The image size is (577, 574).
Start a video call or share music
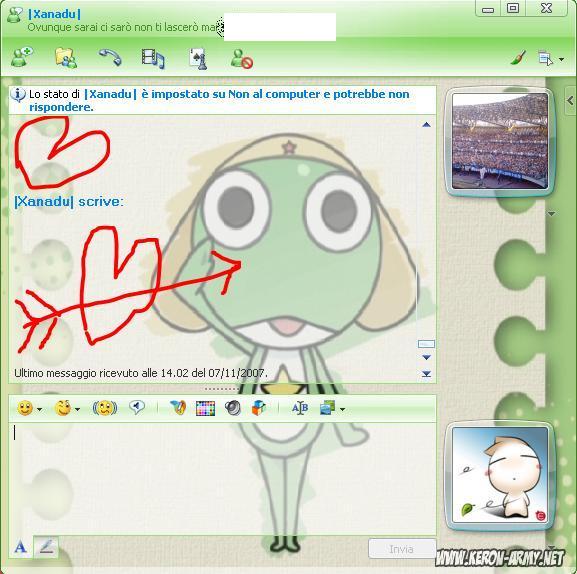(x=153, y=59)
